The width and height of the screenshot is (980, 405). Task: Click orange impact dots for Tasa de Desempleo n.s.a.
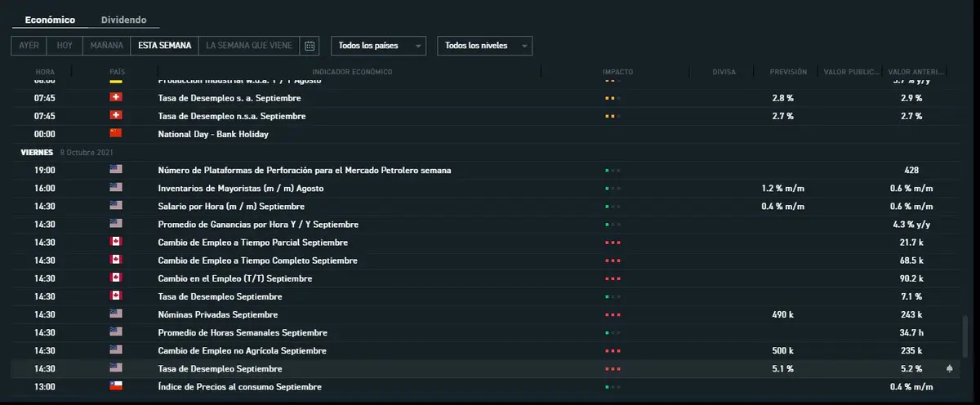(612, 117)
